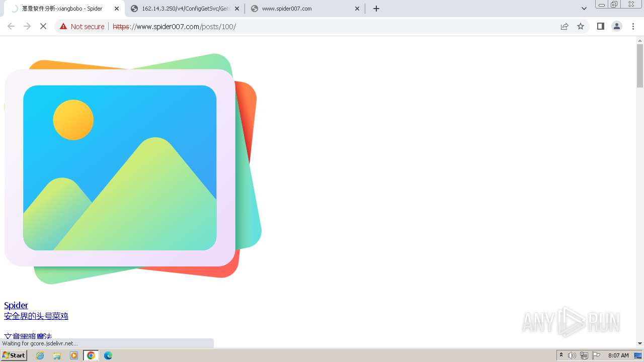Click the show desktop tray icon

(x=638, y=355)
